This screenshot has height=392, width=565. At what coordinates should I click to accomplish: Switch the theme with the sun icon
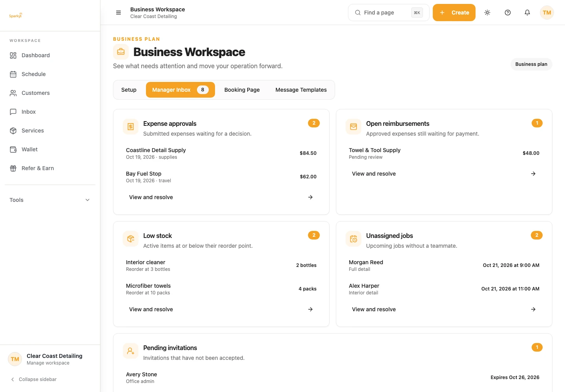pos(487,13)
